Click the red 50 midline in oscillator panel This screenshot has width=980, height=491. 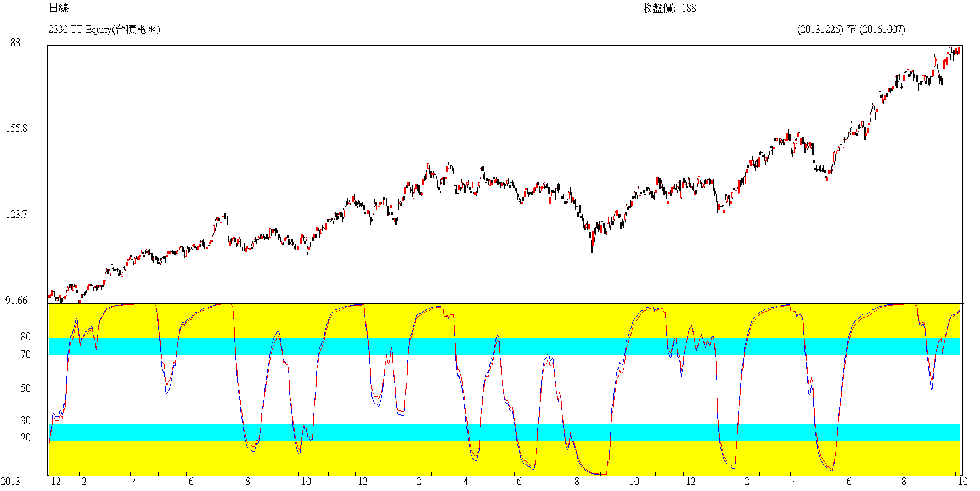pyautogui.click(x=549, y=390)
